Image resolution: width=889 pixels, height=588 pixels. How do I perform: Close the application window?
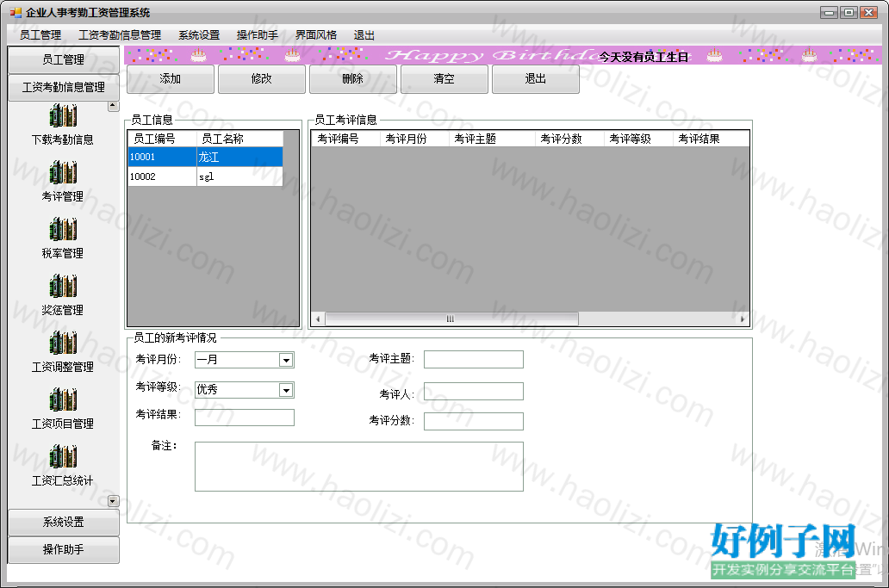(868, 12)
